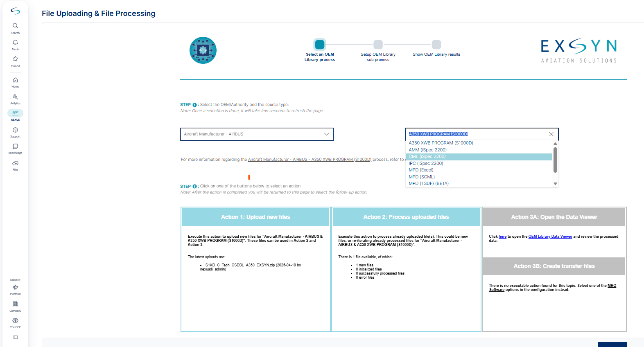This screenshot has height=347, width=644.
Task: Click the source type combo box field
Action: (x=482, y=134)
